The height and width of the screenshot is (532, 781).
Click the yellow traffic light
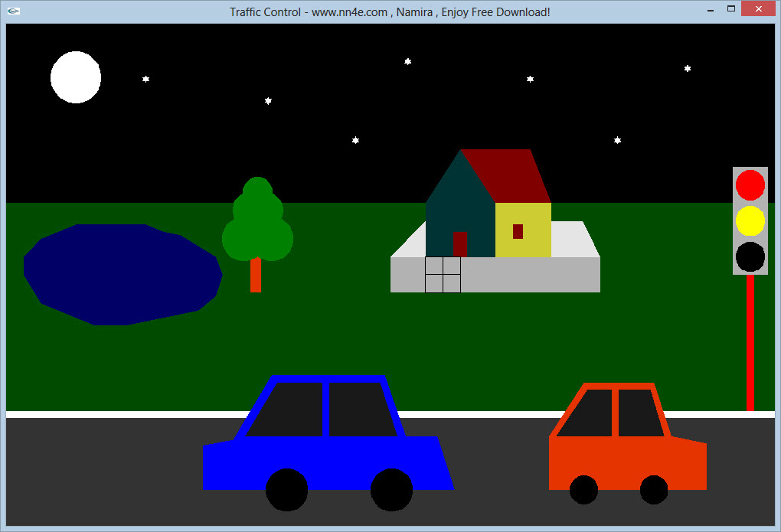click(750, 220)
